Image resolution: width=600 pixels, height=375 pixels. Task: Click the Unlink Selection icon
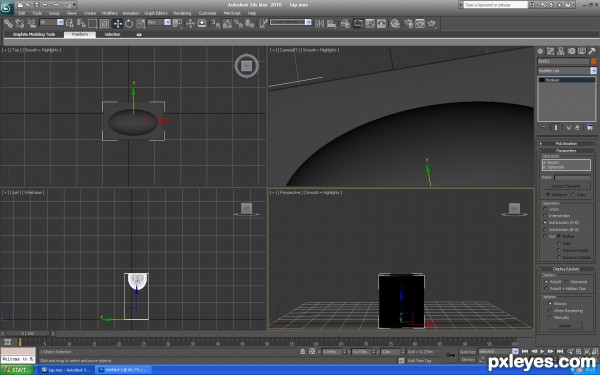tap(20, 24)
